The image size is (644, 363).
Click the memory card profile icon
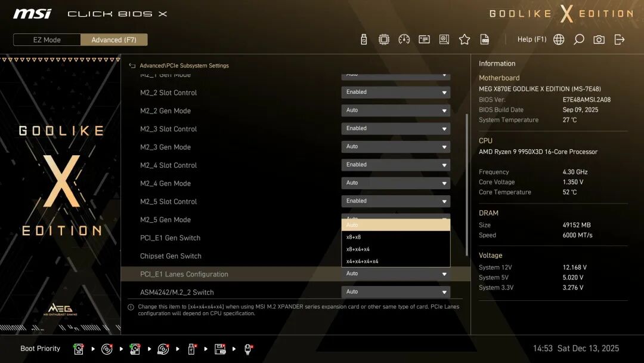pos(424,39)
